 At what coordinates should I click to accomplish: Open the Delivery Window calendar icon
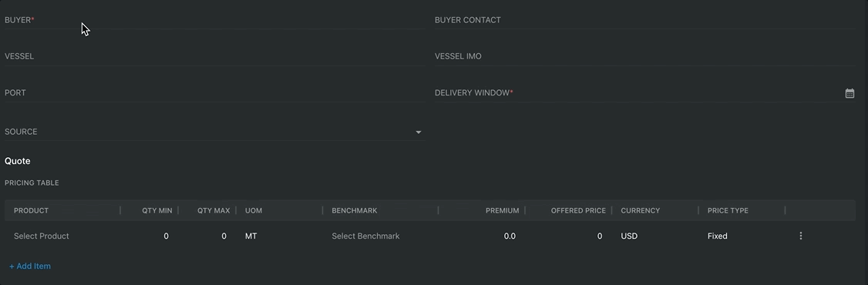849,93
